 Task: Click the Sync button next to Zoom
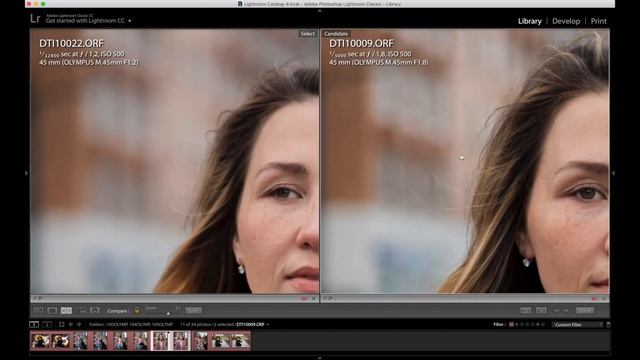click(x=193, y=311)
